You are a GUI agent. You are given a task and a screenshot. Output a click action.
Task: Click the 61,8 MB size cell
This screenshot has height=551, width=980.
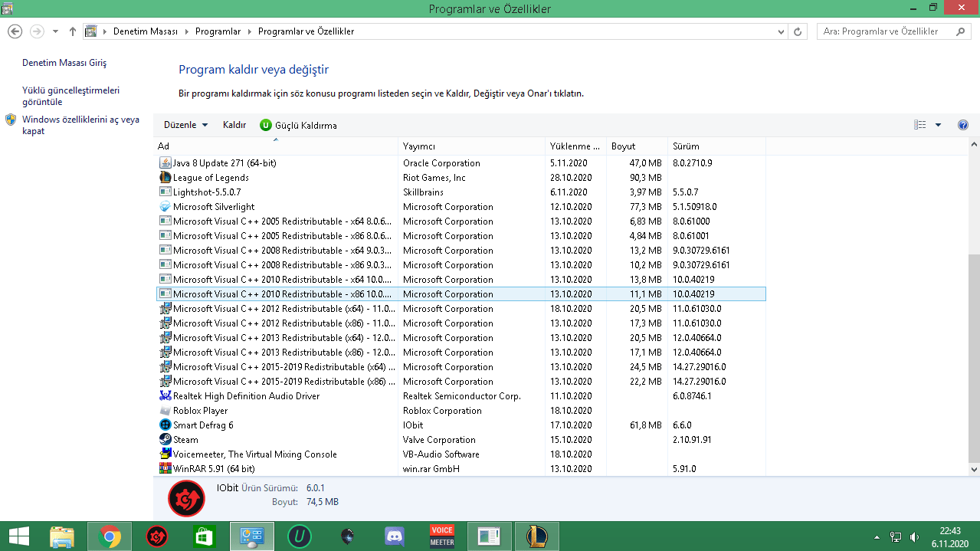point(645,425)
